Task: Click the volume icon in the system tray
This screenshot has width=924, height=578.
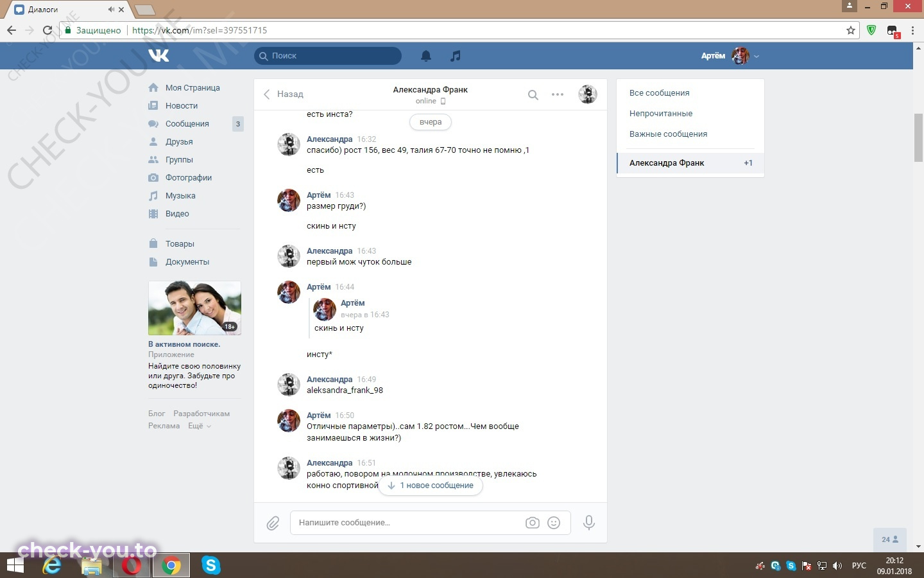Action: click(x=837, y=566)
